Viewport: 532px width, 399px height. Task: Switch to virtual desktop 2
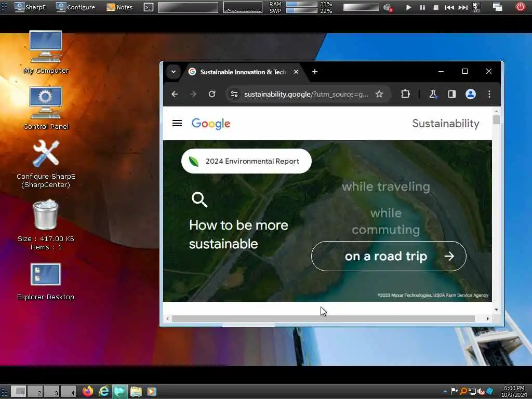tap(35, 392)
